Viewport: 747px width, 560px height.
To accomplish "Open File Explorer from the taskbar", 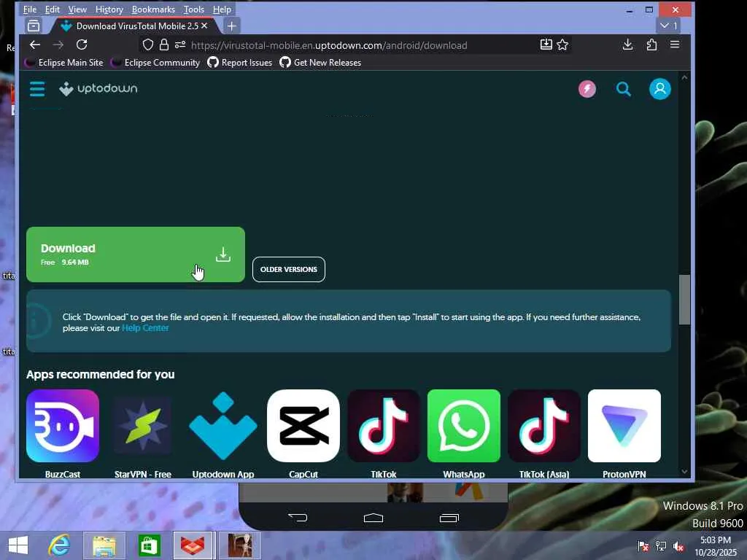I will (x=104, y=545).
